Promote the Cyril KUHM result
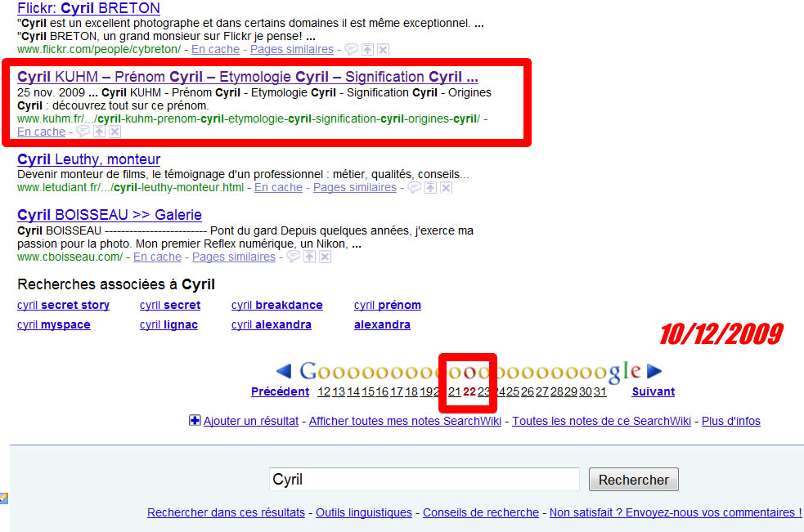 [x=100, y=132]
